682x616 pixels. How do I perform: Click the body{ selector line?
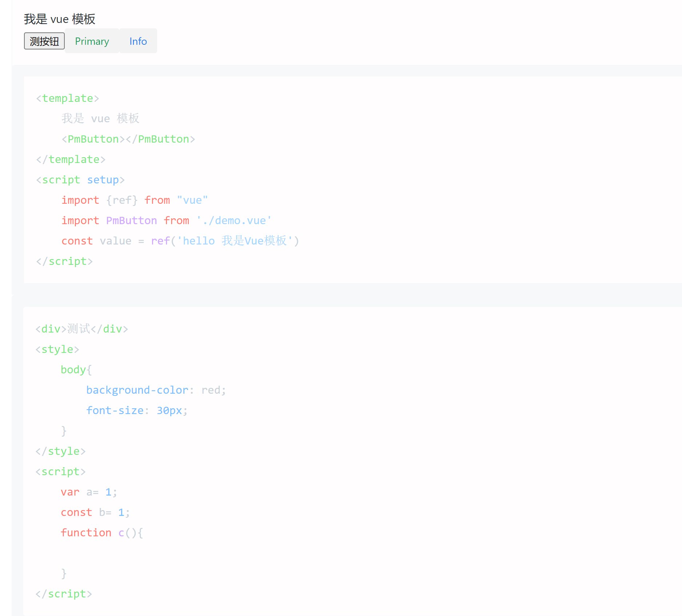pyautogui.click(x=76, y=370)
